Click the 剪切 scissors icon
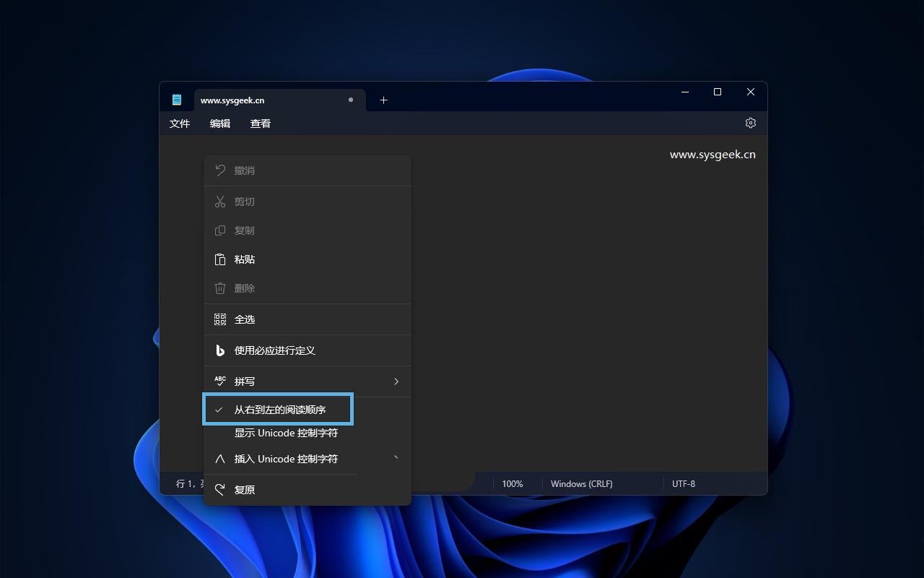This screenshot has height=578, width=924. click(x=220, y=201)
